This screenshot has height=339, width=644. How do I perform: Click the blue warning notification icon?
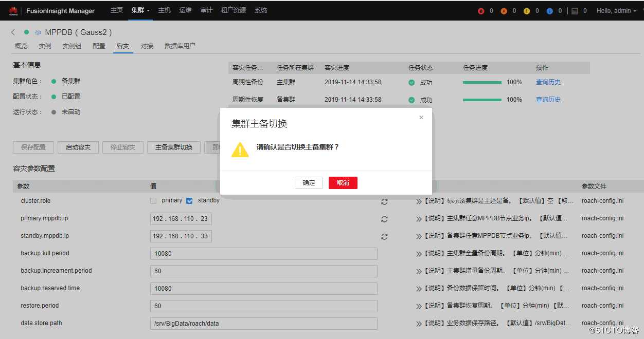pyautogui.click(x=548, y=10)
